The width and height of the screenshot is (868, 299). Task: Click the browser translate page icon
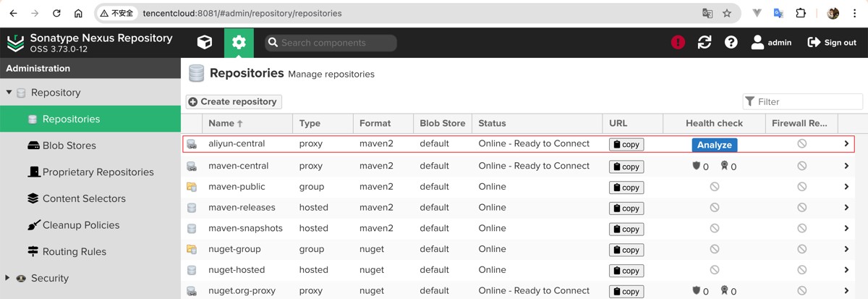click(x=707, y=13)
